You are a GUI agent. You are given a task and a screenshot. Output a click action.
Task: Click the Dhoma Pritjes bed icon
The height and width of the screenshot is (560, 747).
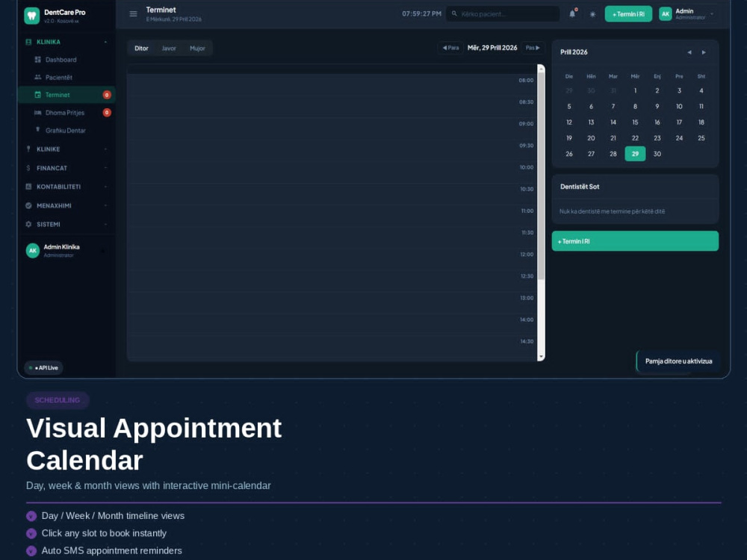coord(37,113)
